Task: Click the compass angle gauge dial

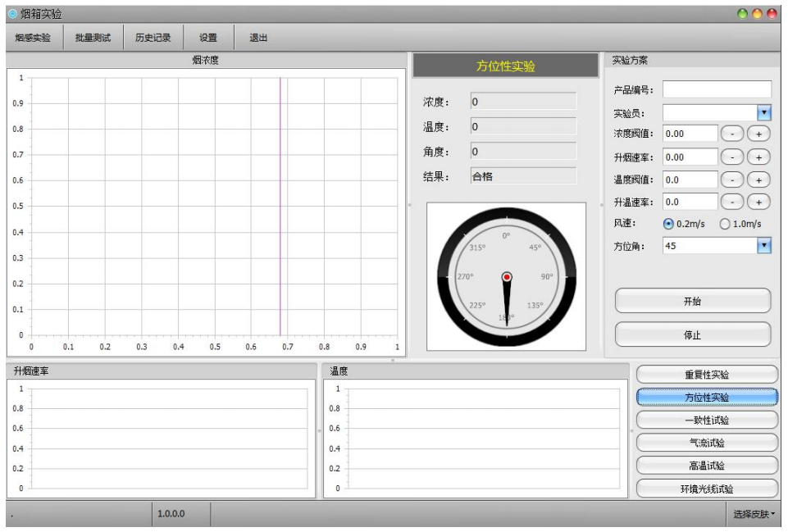Action: (x=507, y=277)
